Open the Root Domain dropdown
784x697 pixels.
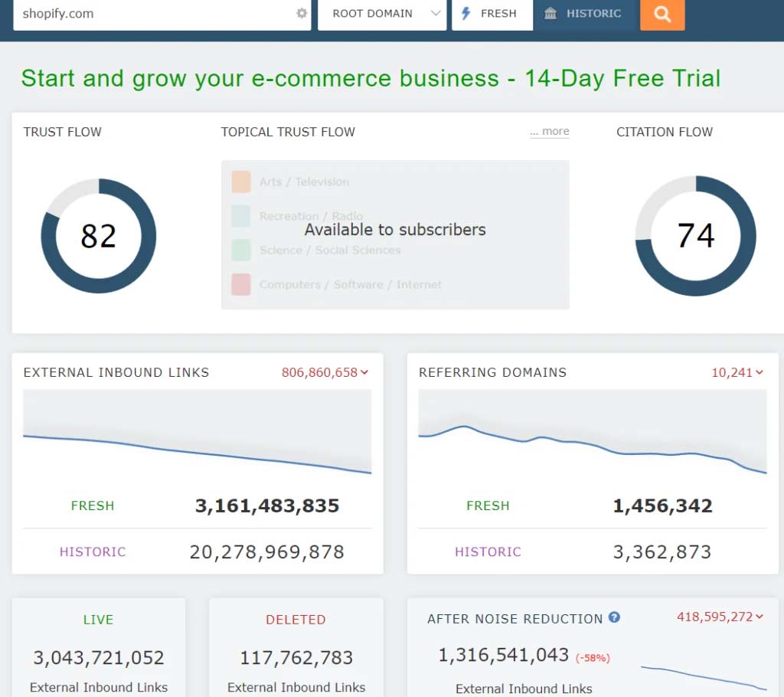point(381,14)
